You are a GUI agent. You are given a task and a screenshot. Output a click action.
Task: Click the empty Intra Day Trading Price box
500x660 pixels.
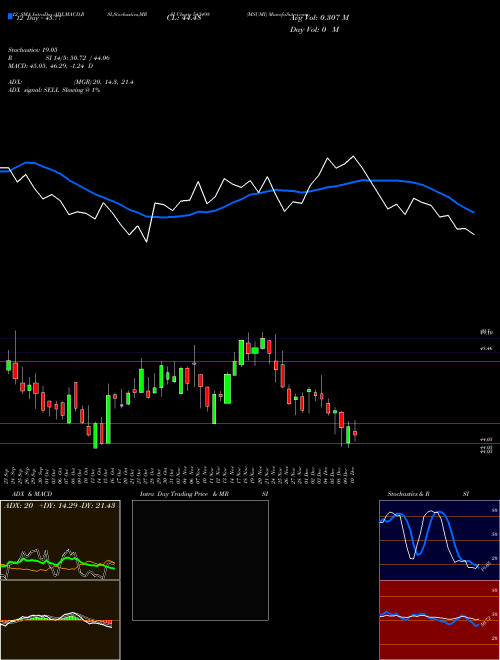[200, 560]
